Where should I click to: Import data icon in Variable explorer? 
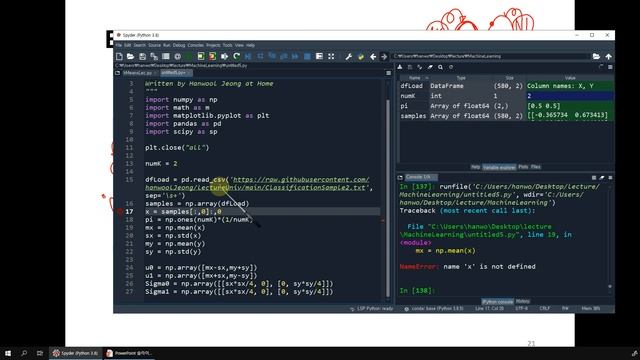pos(400,67)
